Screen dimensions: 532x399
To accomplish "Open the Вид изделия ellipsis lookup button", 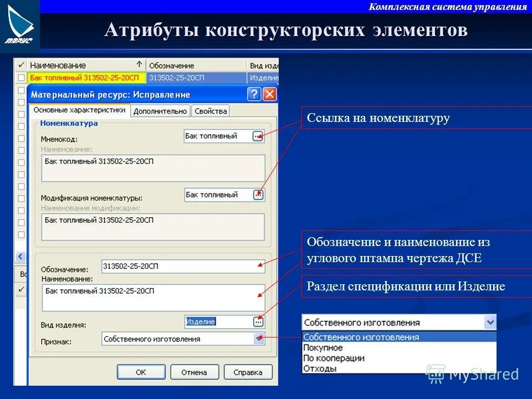I will click(258, 321).
